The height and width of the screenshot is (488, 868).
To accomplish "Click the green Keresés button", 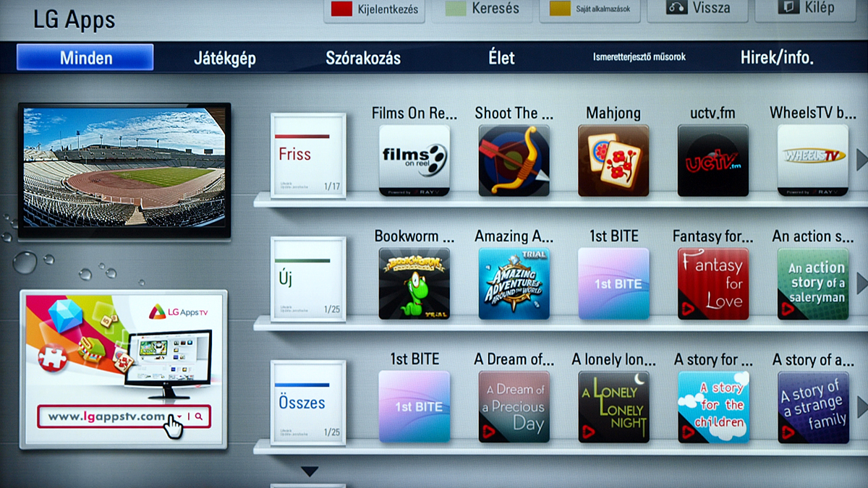I will [x=482, y=9].
